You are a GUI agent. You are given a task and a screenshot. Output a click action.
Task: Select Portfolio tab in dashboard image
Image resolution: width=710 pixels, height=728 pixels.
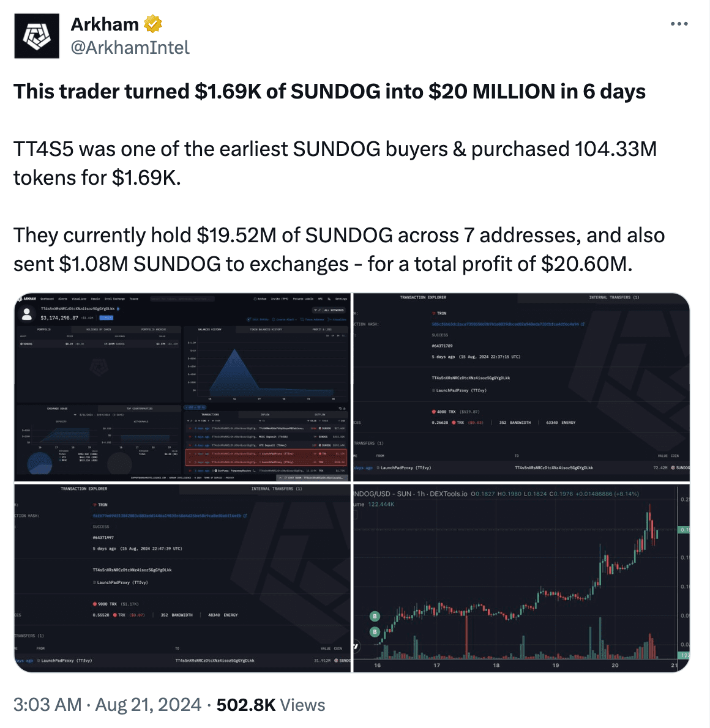pos(43,329)
